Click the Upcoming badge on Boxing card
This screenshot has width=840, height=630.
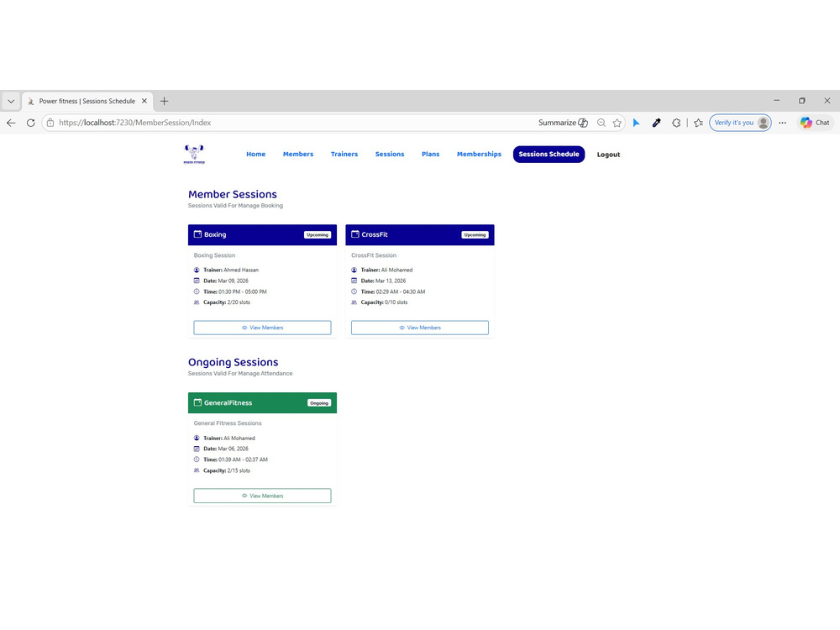(318, 235)
